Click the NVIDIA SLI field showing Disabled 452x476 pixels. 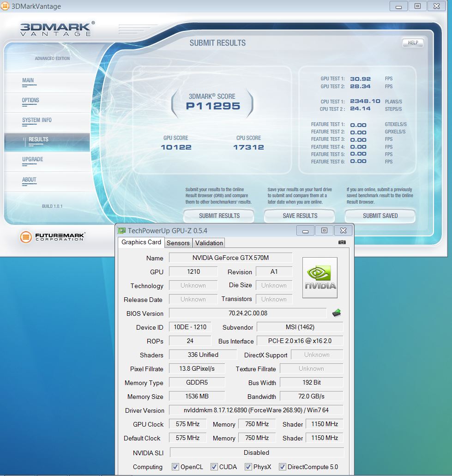pyautogui.click(x=257, y=452)
